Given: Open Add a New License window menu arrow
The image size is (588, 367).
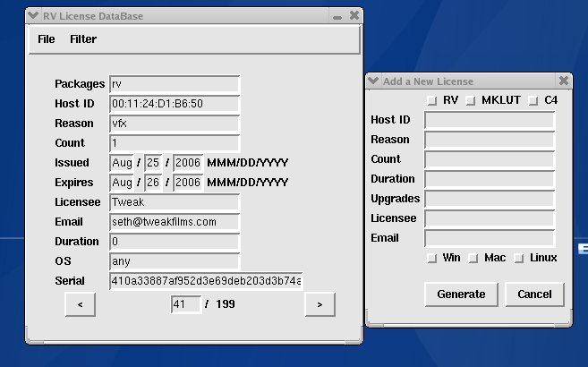Looking at the screenshot, I should [x=374, y=81].
